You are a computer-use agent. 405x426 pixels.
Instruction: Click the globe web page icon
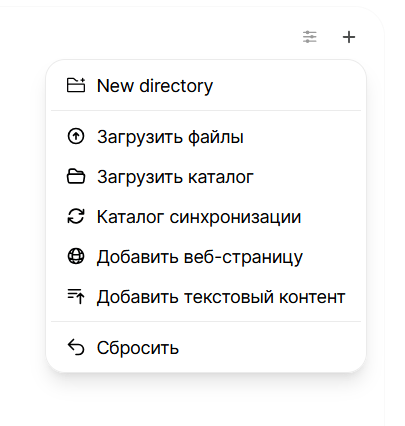coord(76,256)
